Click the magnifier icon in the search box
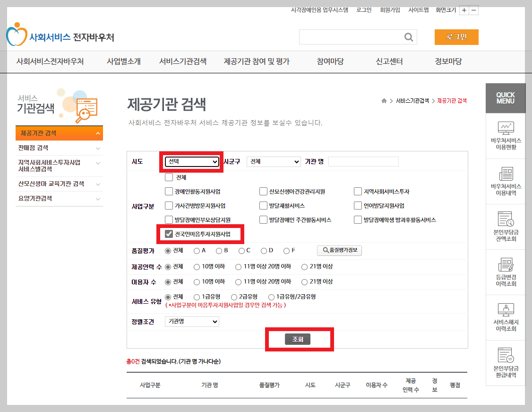Viewport: 532px width, 412px height. 408,37
